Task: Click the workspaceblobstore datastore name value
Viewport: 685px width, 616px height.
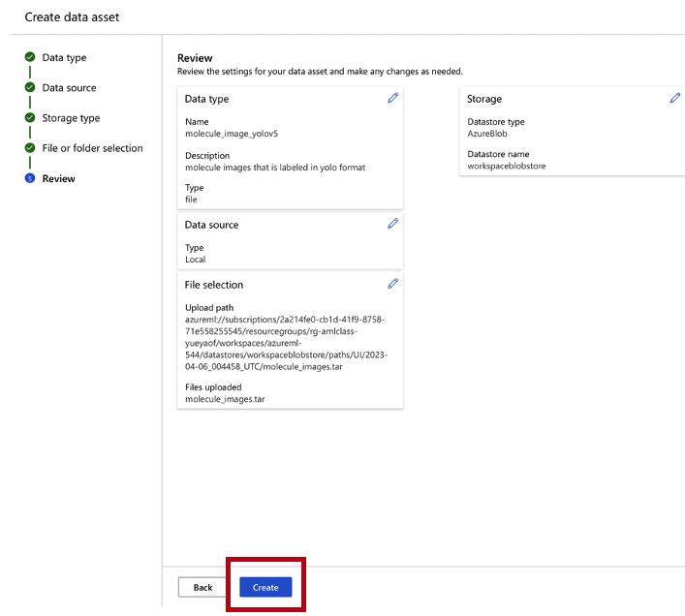Action: click(x=507, y=166)
